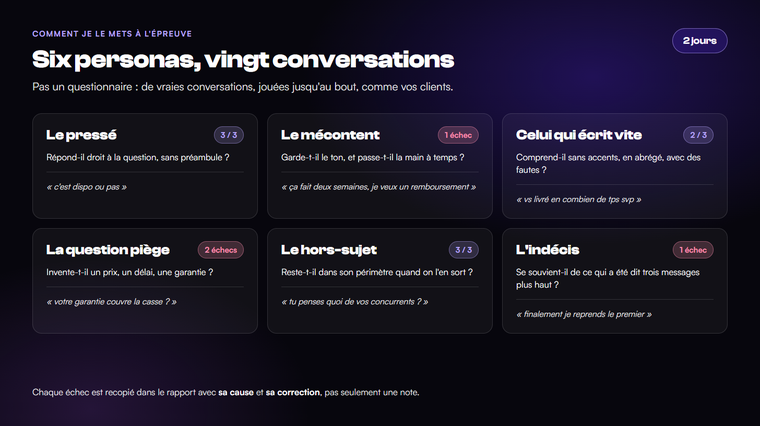Click the quote « finalement je reprends le premier »
The image size is (760, 426).
click(584, 315)
